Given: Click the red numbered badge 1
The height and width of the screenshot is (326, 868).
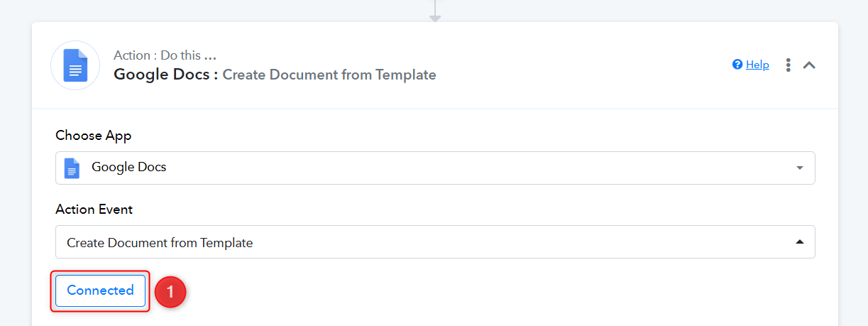Looking at the screenshot, I should pyautogui.click(x=170, y=292).
